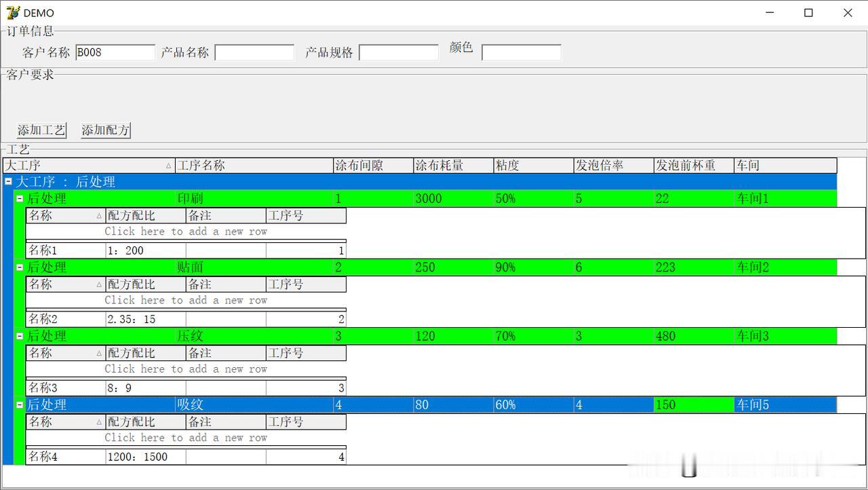Sort by the 大工序 column header
Image resolution: width=868 pixels, height=490 pixels.
click(89, 166)
